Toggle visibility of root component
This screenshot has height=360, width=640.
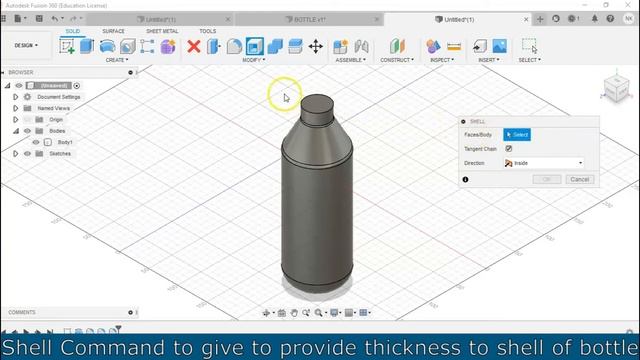(19, 85)
